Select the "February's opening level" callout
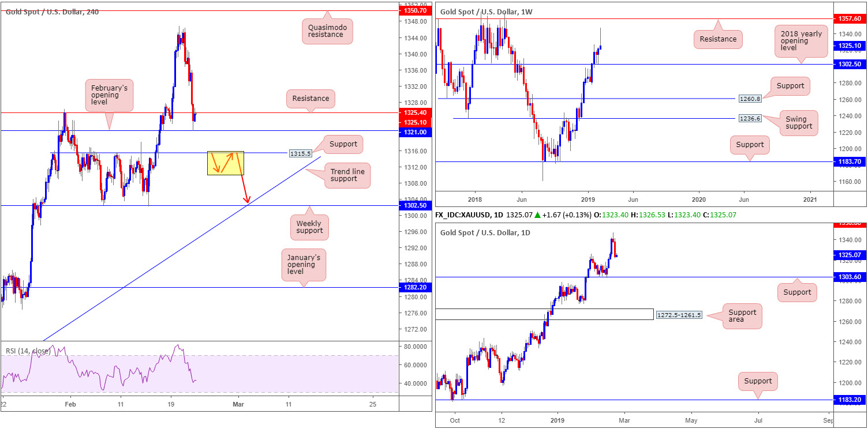 click(x=109, y=95)
